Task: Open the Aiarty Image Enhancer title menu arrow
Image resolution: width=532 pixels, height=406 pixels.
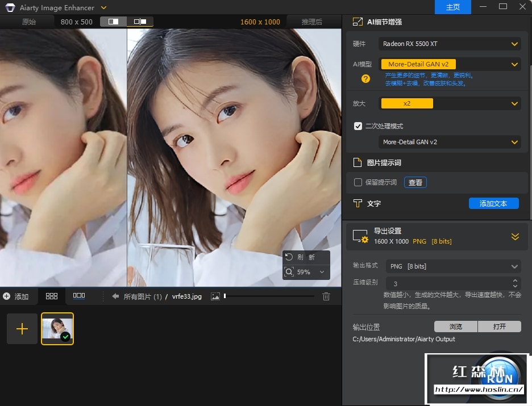Action: 103,7
